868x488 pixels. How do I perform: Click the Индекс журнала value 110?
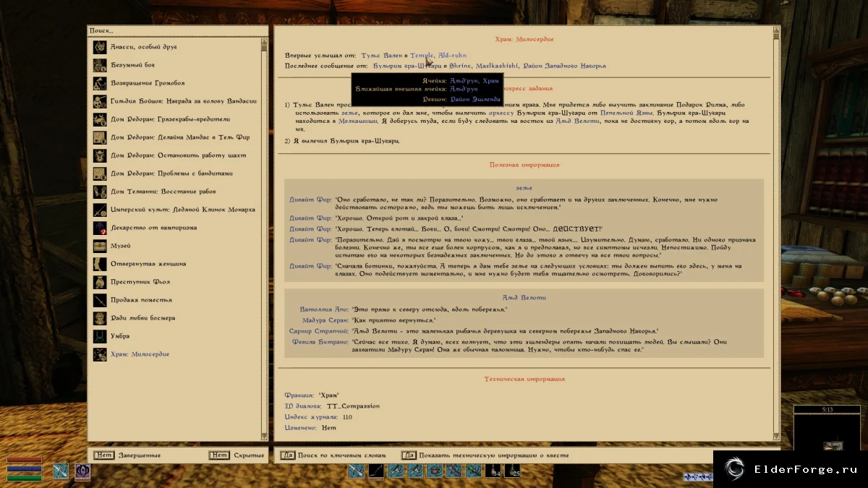click(347, 417)
